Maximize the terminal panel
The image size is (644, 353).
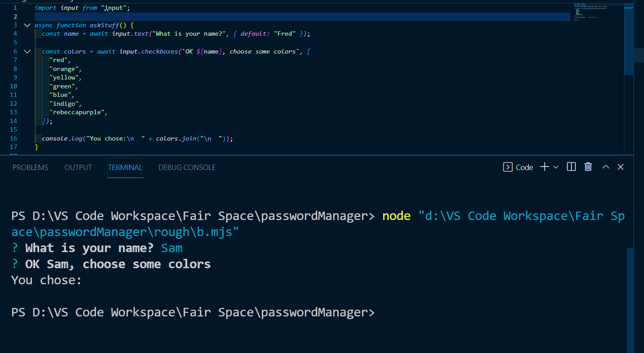pyautogui.click(x=605, y=166)
